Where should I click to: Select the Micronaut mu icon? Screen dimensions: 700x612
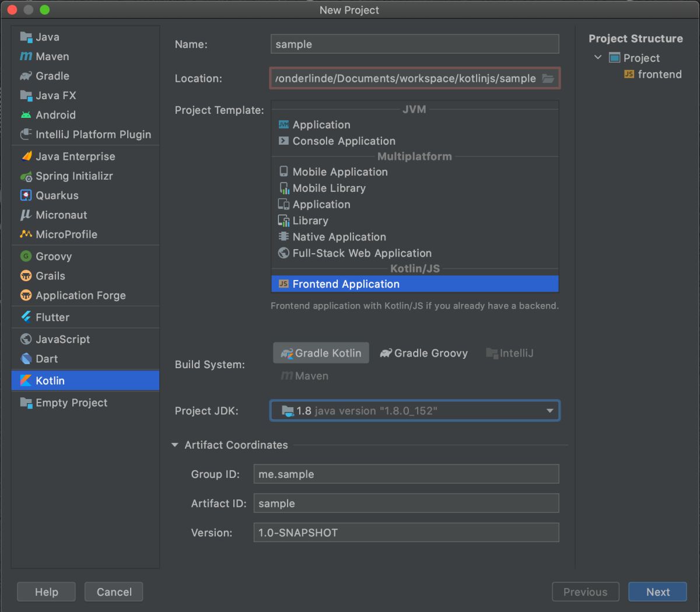point(26,215)
